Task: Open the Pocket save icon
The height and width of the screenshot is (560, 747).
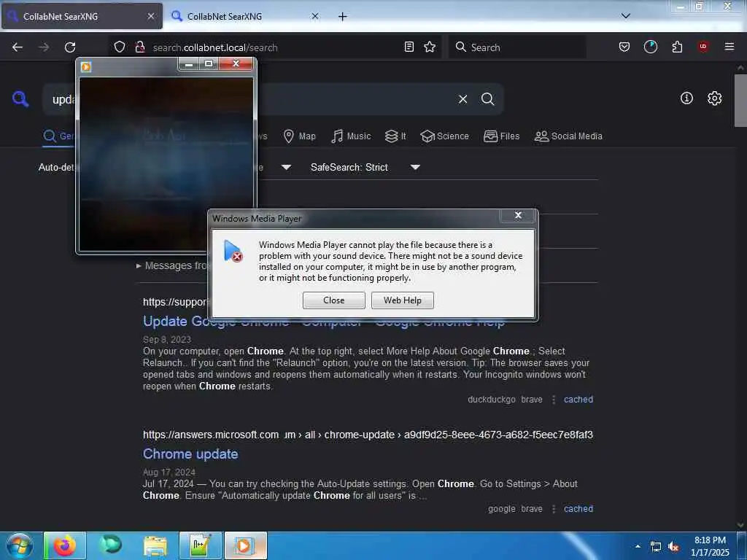Action: [x=624, y=47]
